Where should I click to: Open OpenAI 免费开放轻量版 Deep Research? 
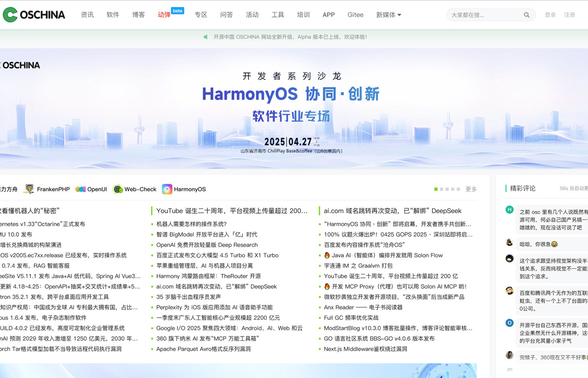coord(207,245)
